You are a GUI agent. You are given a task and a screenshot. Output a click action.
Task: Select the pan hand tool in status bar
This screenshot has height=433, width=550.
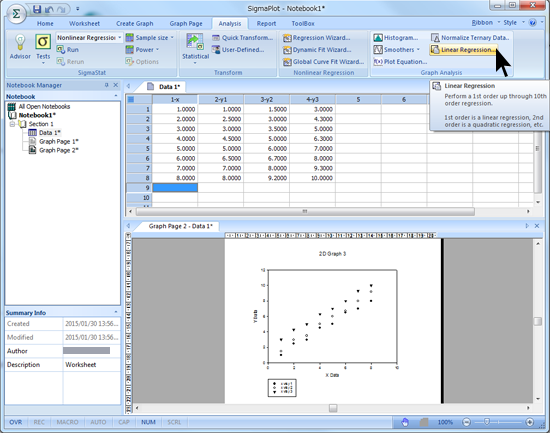tap(405, 422)
